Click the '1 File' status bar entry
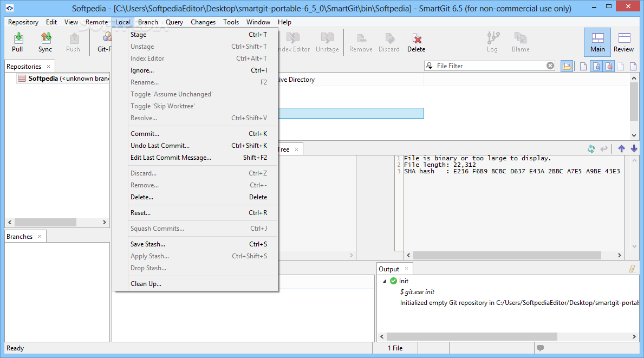Image resolution: width=644 pixels, height=358 pixels. pos(395,348)
